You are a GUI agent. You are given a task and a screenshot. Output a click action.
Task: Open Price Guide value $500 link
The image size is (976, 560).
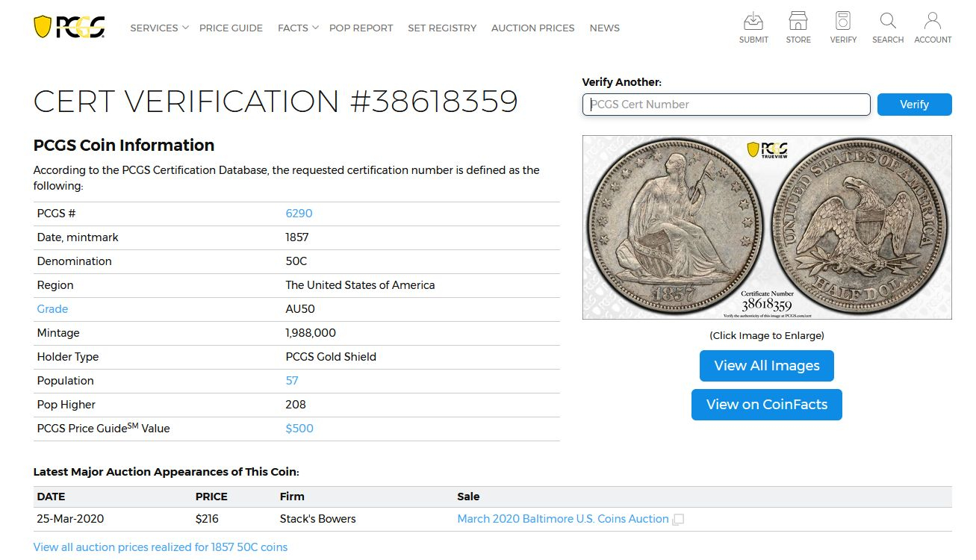pyautogui.click(x=299, y=429)
